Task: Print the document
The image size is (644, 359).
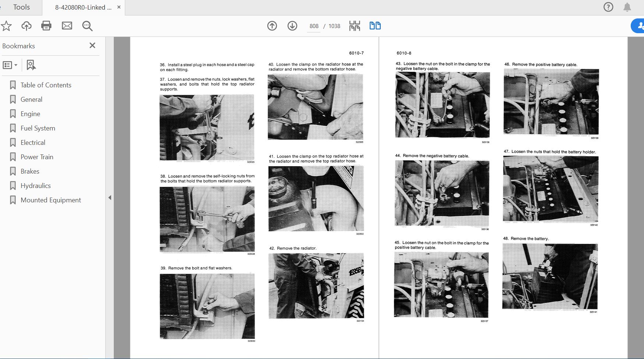Action: click(46, 26)
